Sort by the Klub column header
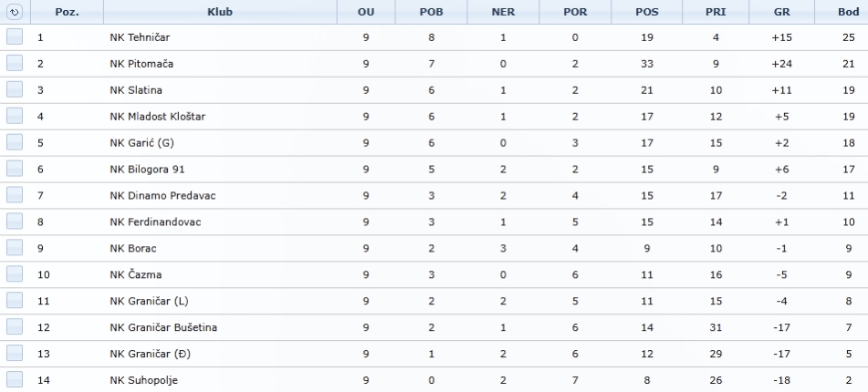This screenshot has width=868, height=392. coord(220,12)
